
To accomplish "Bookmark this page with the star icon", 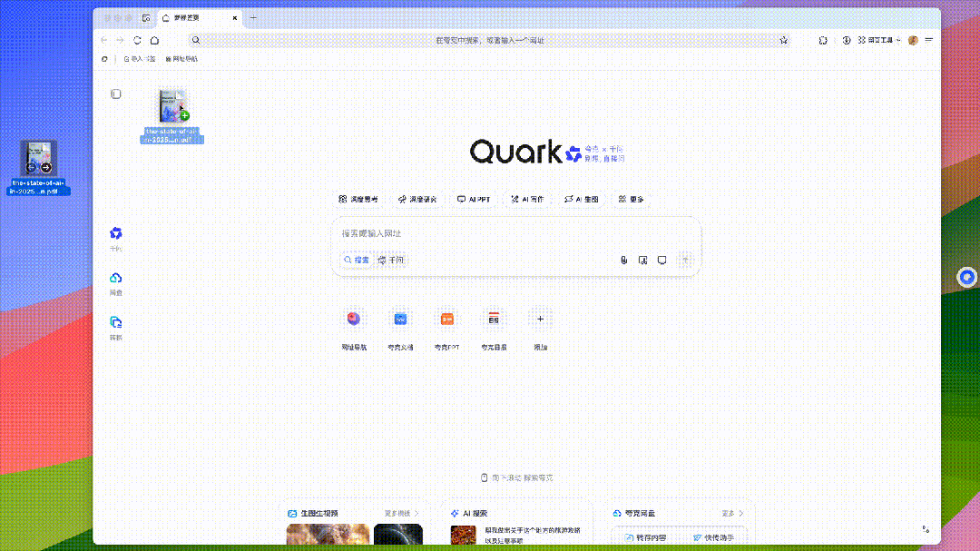I will pos(783,40).
